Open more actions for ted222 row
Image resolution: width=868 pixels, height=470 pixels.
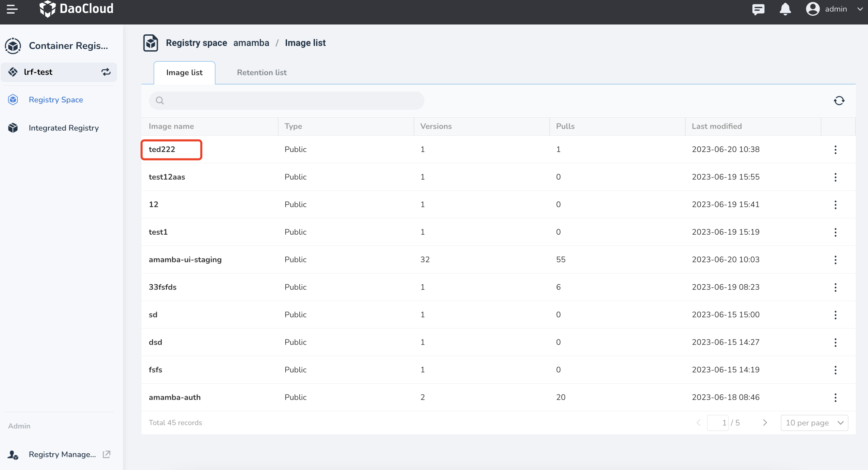tap(835, 150)
